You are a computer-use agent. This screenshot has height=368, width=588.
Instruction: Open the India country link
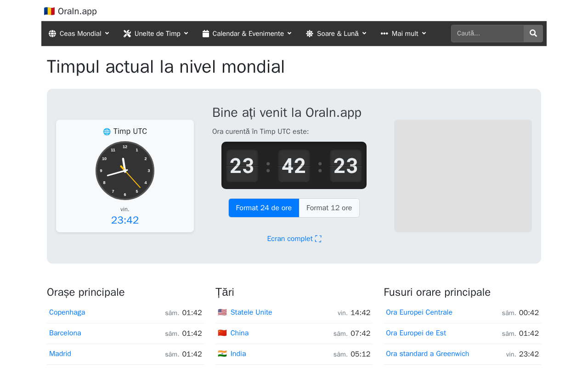(238, 354)
